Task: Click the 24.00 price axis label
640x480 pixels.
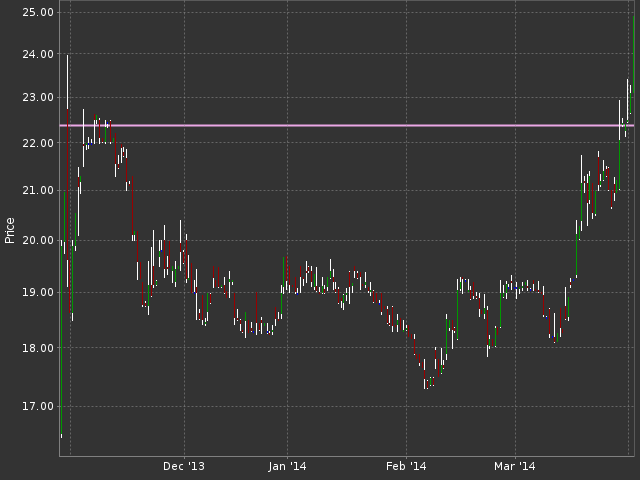Action: (x=38, y=54)
